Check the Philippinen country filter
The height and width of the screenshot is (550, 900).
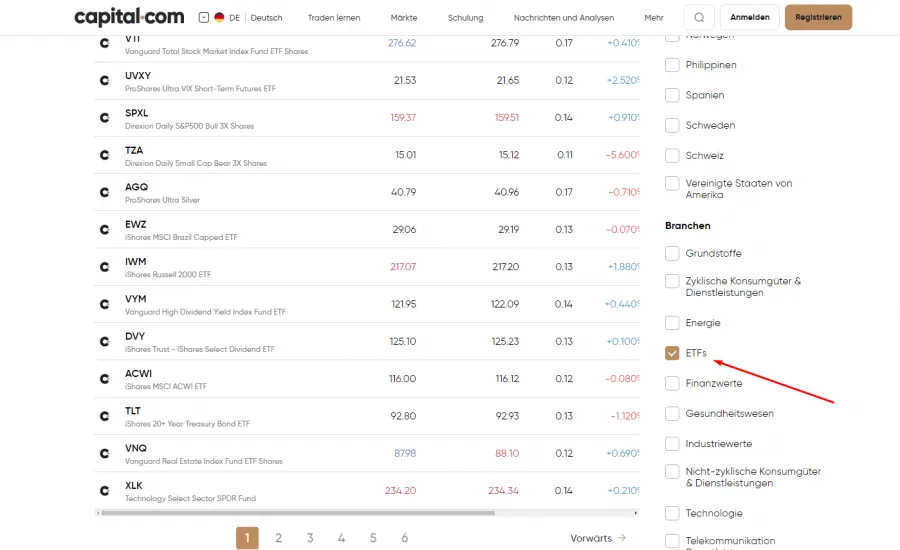[672, 65]
